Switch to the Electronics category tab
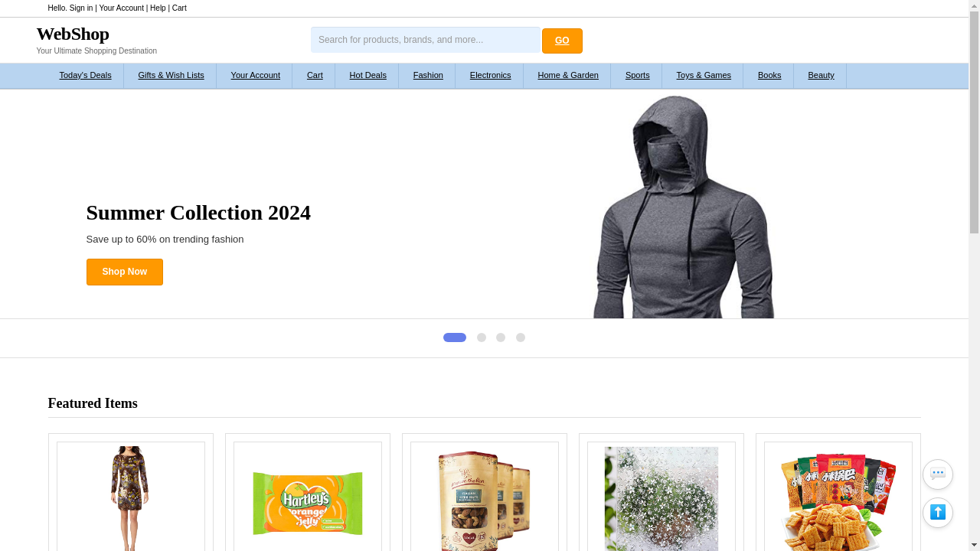The height and width of the screenshot is (551, 980). pyautogui.click(x=490, y=76)
